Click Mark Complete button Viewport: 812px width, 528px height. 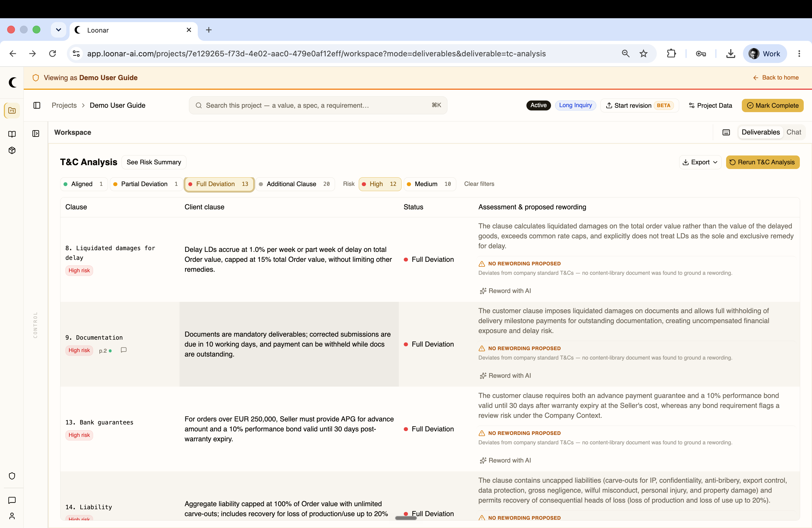click(773, 106)
